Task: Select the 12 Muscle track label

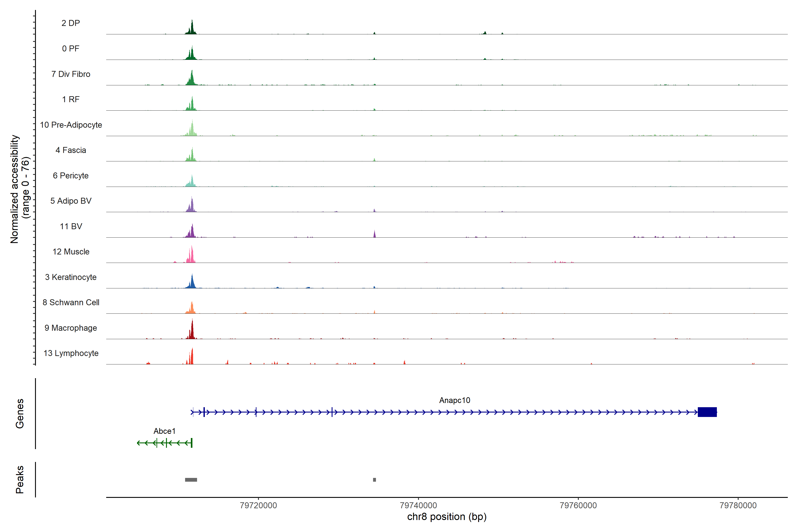Action: click(x=71, y=252)
